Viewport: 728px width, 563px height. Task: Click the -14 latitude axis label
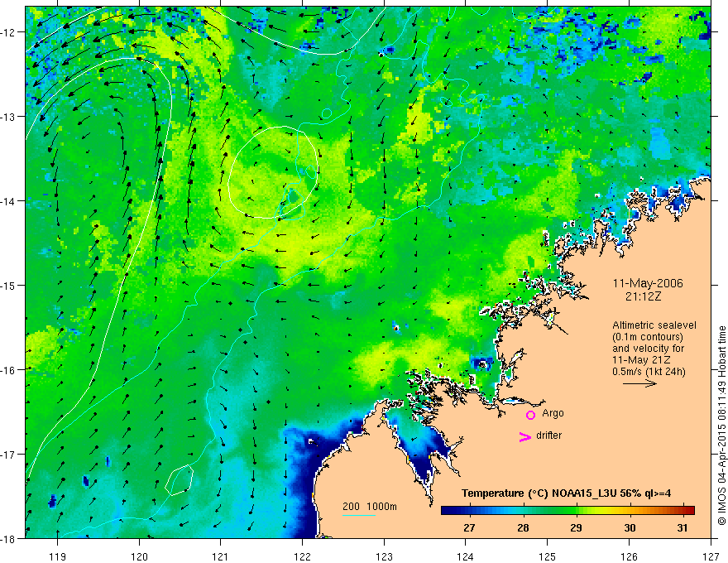(8, 201)
